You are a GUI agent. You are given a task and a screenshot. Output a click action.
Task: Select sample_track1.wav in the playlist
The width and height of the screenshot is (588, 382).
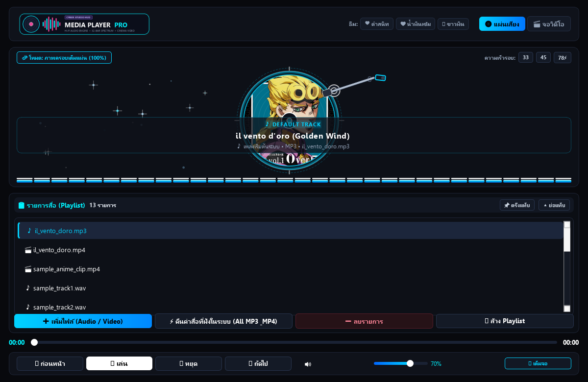click(x=291, y=288)
